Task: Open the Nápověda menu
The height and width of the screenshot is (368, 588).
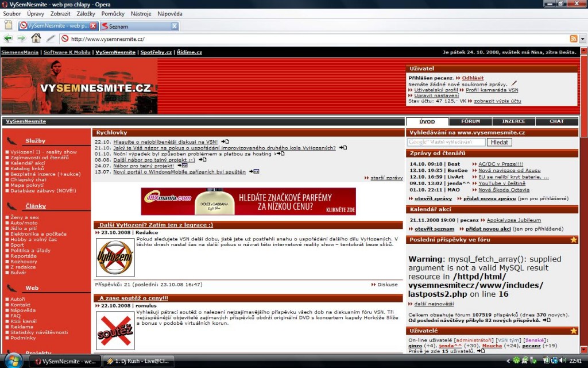Action: [170, 14]
